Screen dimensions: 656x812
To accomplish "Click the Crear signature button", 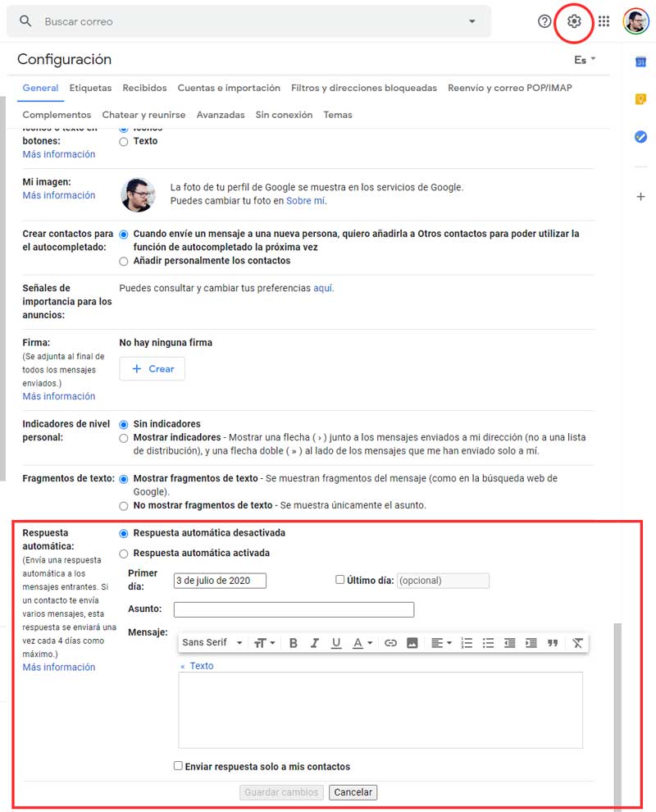I will tap(152, 369).
